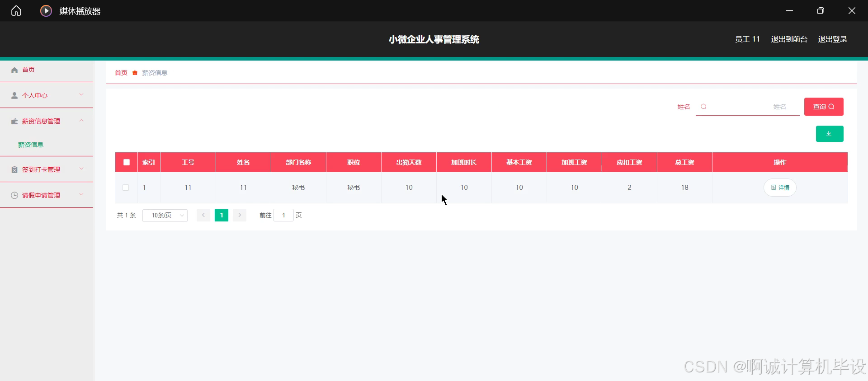Image resolution: width=868 pixels, height=381 pixels.
Task: Open the 薪资信息 submenu item
Action: (31, 145)
